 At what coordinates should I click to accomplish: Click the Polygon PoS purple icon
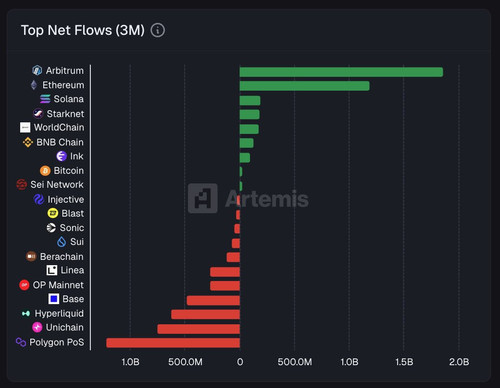coord(21,342)
